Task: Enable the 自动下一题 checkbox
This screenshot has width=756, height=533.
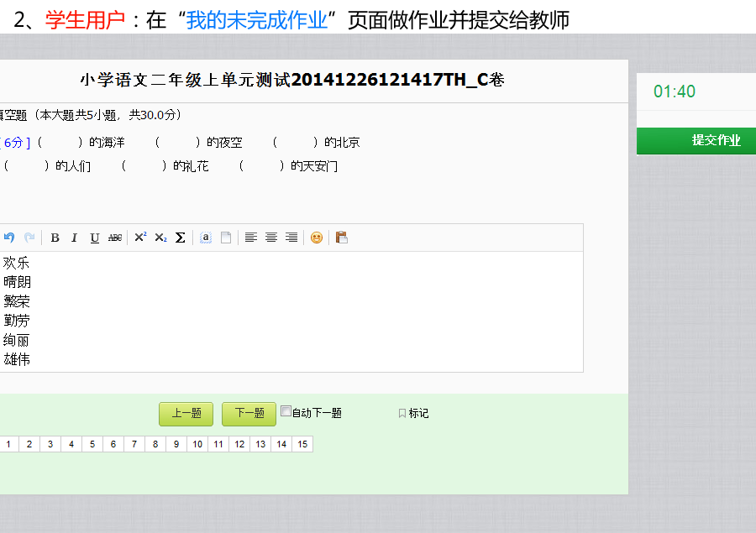Action: [x=286, y=411]
